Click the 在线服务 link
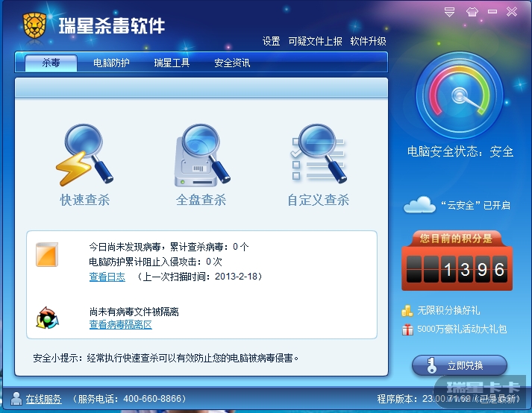Viewport: 532px width, 413px height. [x=44, y=399]
